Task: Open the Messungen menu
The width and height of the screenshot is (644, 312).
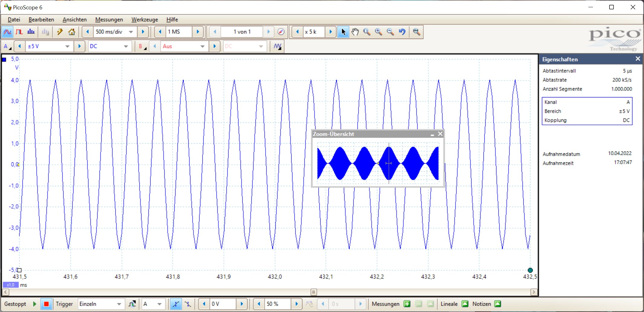Action: click(x=109, y=20)
